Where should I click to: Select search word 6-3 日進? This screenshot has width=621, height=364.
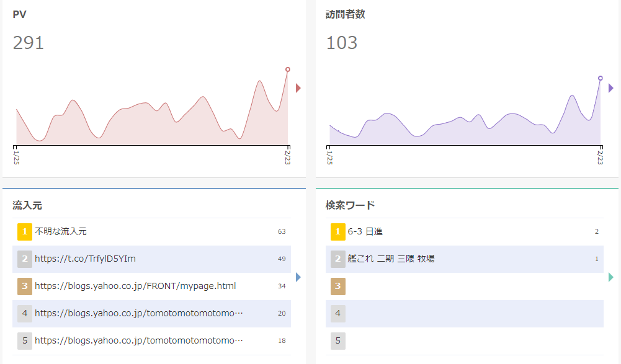(365, 231)
